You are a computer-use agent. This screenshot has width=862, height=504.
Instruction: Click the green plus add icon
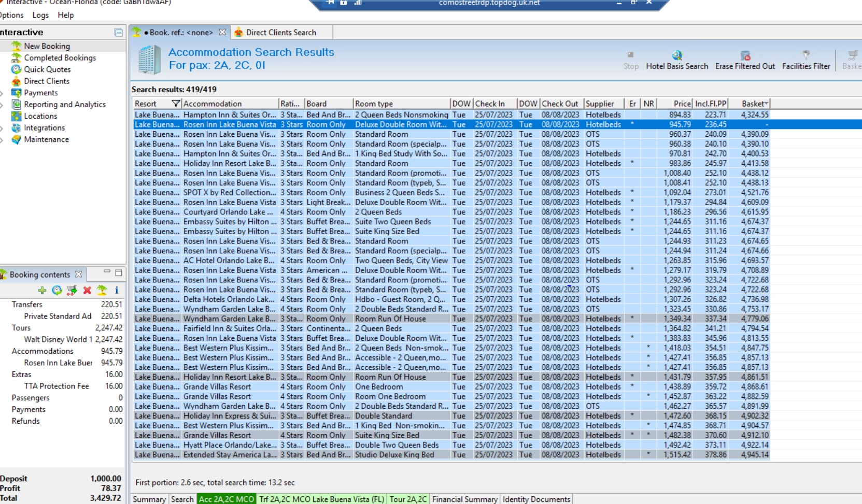click(x=42, y=290)
